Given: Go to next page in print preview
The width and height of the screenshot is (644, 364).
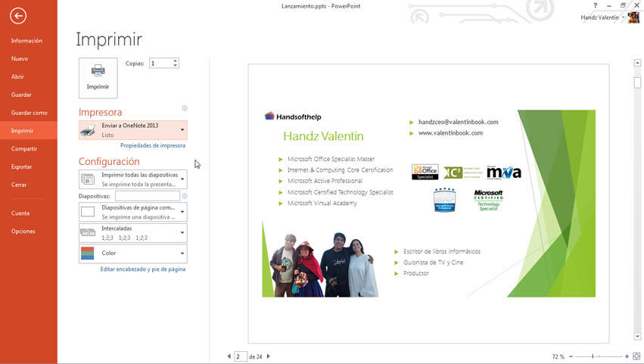Looking at the screenshot, I should (268, 356).
